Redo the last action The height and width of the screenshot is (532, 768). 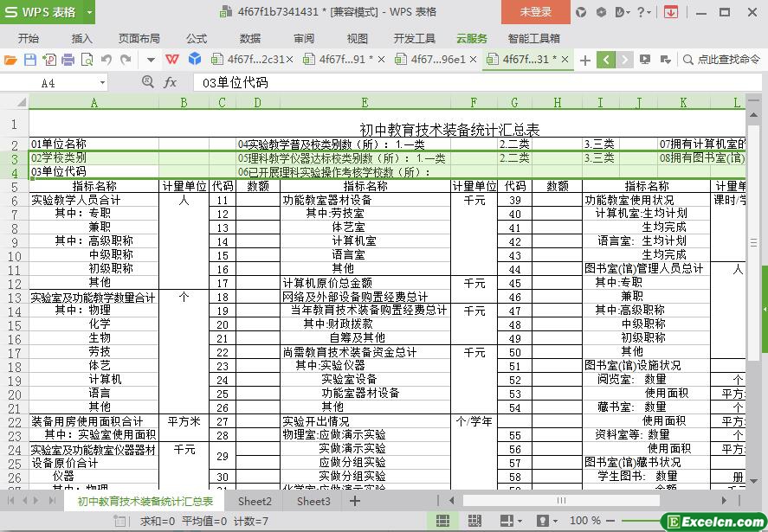(126, 60)
